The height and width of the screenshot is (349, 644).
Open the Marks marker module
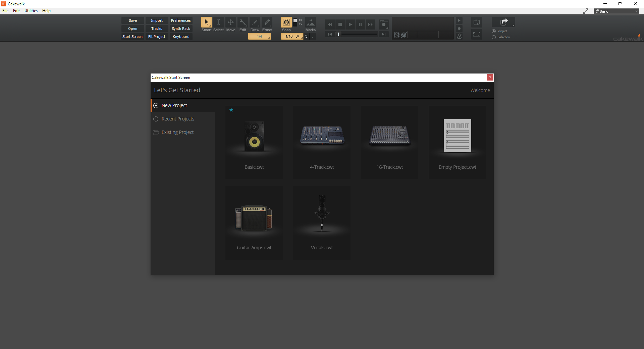311,22
